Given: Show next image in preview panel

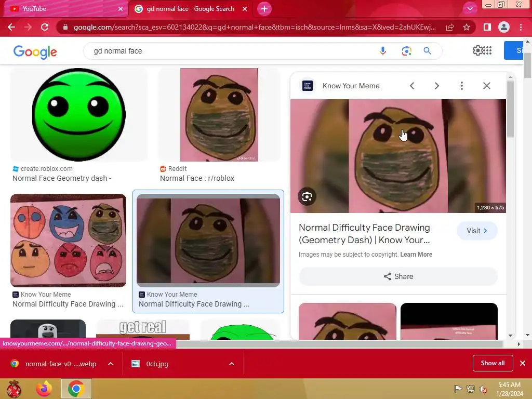Looking at the screenshot, I should [437, 86].
